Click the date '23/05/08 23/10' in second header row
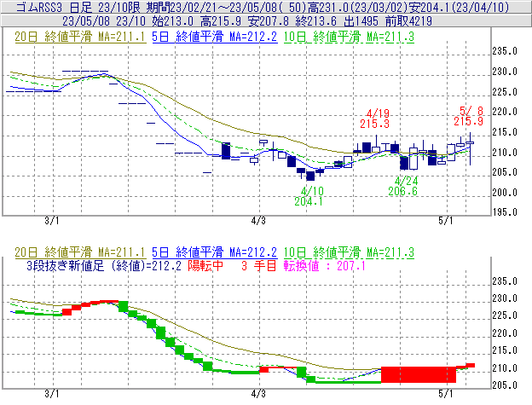Screen dimensions: 532x405 pyautogui.click(x=104, y=21)
